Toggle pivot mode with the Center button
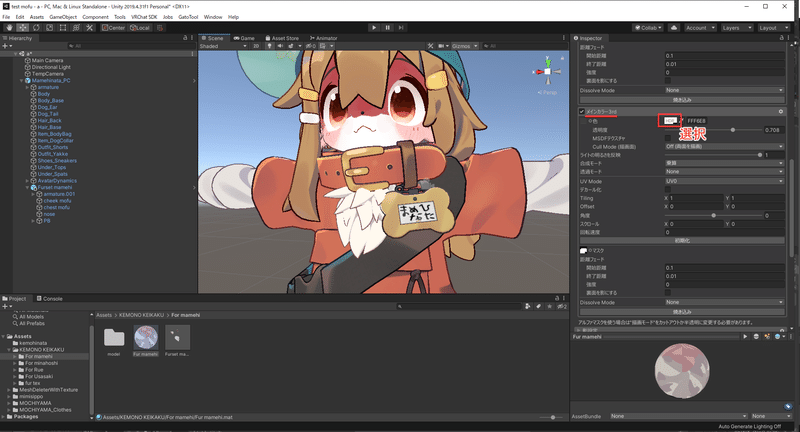The height and width of the screenshot is (432, 800). (x=113, y=28)
